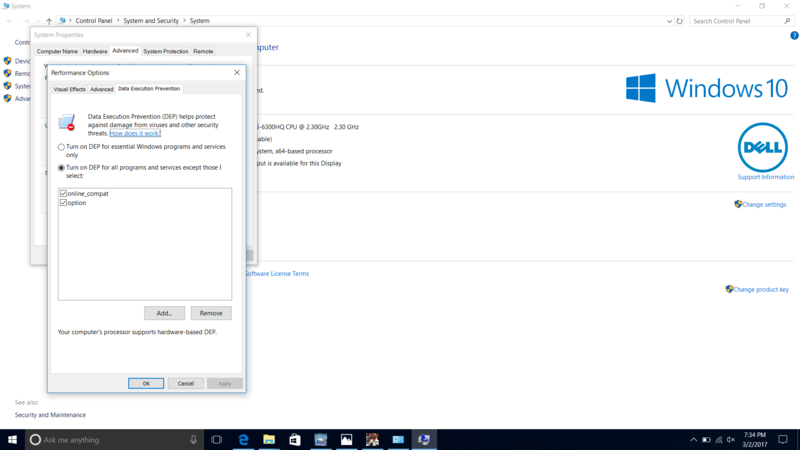
Task: Close the Performance Options dialog
Action: click(237, 72)
